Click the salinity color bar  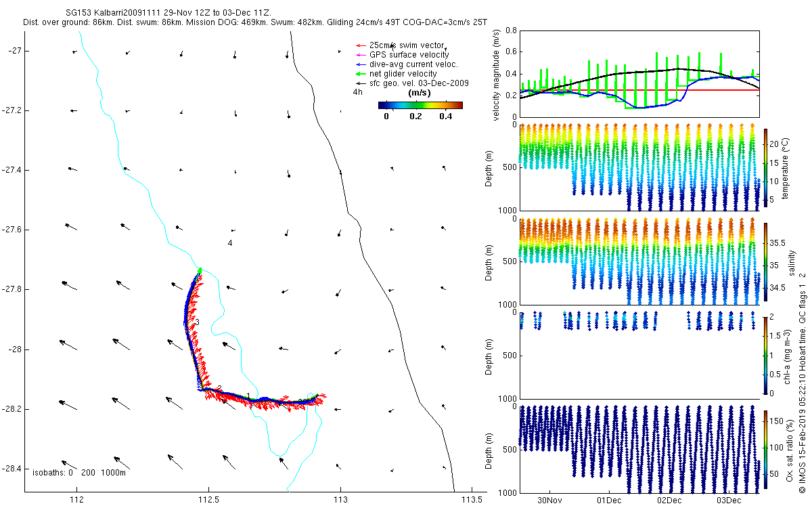(x=766, y=263)
